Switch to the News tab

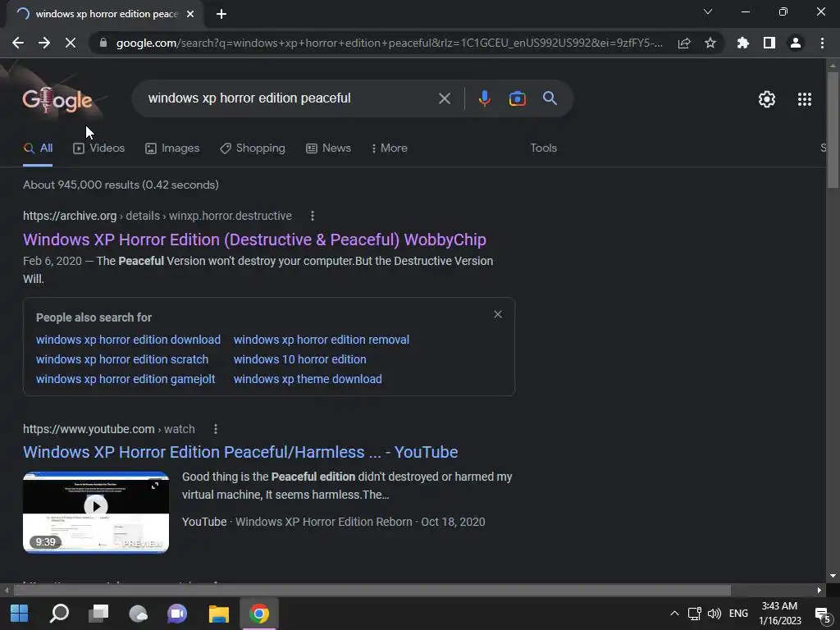tap(328, 148)
